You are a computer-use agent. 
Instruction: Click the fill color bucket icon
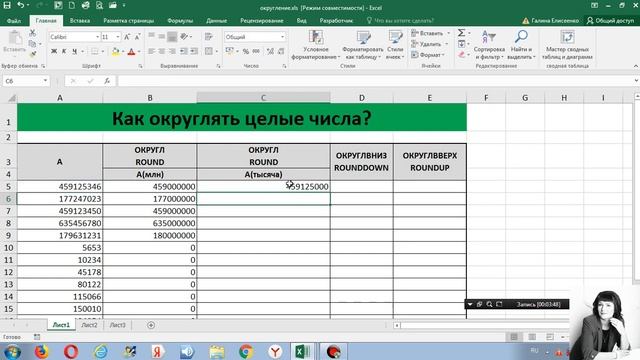116,51
